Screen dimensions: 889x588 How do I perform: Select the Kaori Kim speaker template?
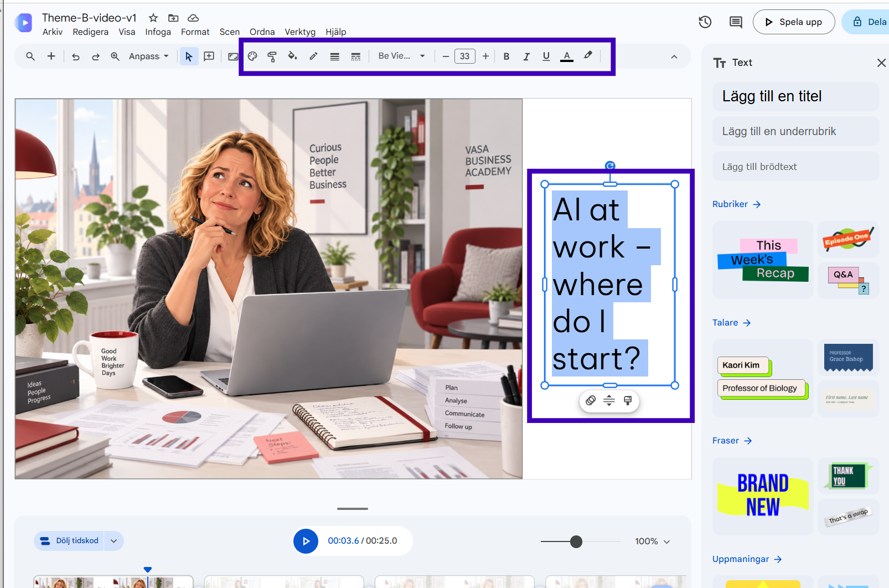coord(763,378)
